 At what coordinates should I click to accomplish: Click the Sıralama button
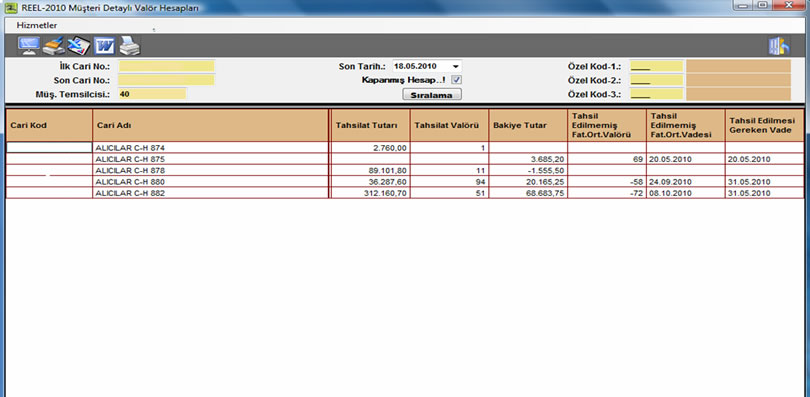432,95
